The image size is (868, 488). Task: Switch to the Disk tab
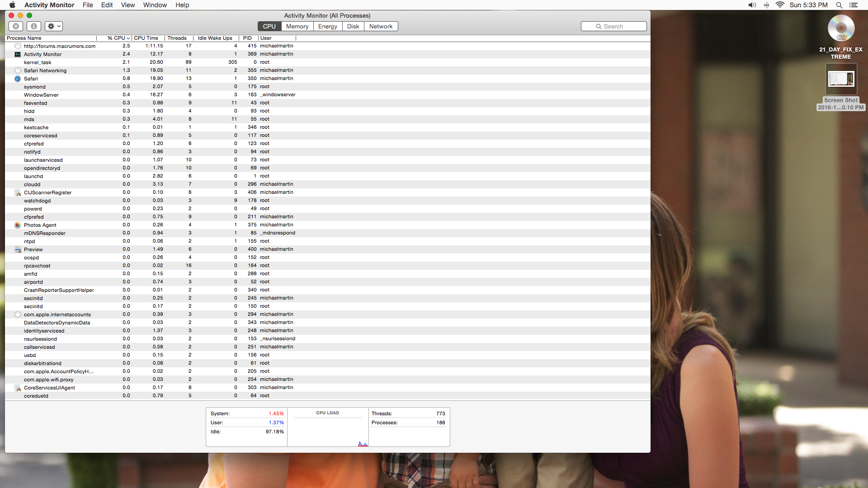tap(353, 26)
